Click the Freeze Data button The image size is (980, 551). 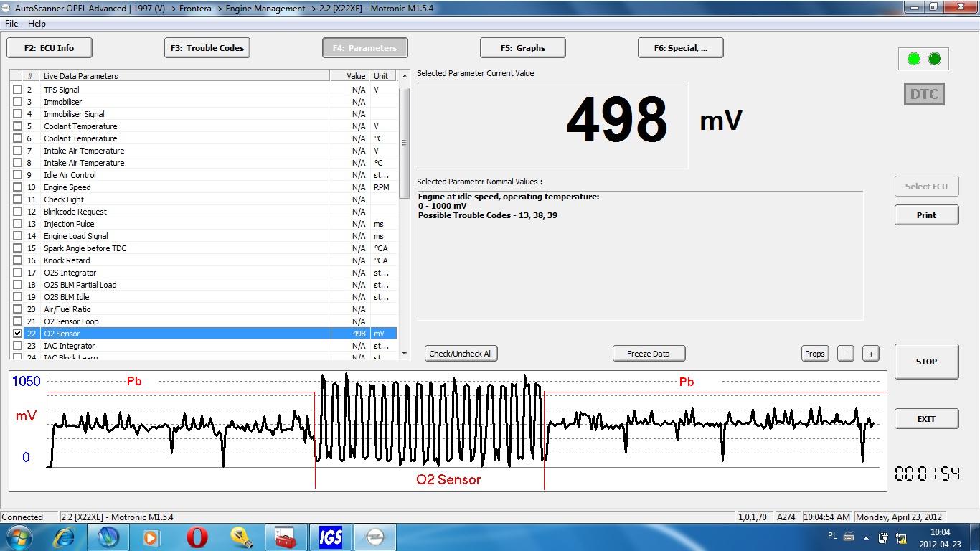pos(649,354)
